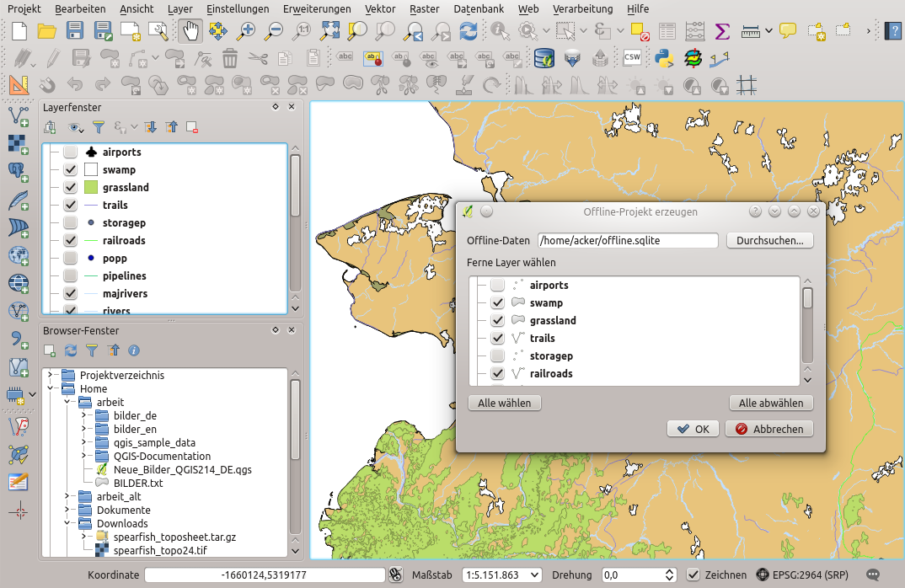The image size is (905, 588).
Task: Check airports in the offline layer list
Action: [497, 286]
